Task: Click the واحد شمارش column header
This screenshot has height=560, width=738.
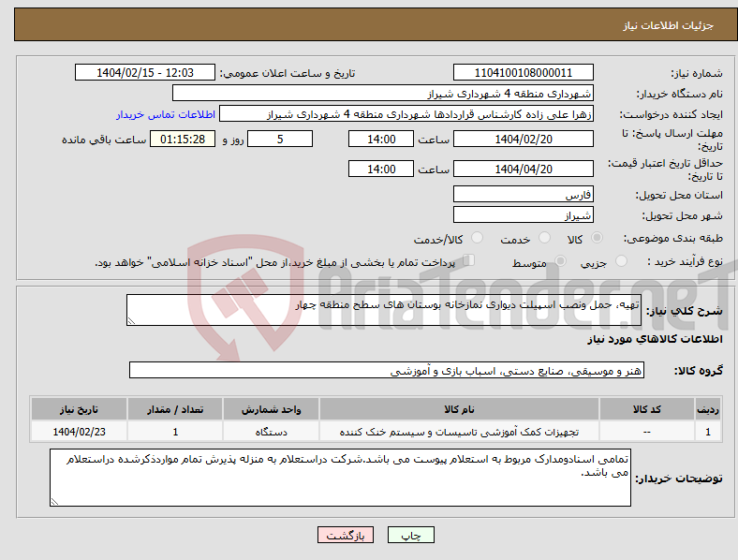Action: coord(271,409)
